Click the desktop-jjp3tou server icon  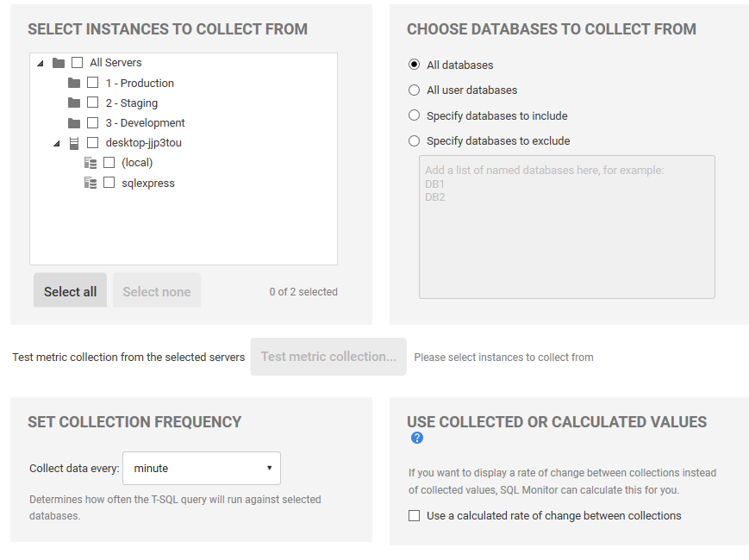(74, 143)
